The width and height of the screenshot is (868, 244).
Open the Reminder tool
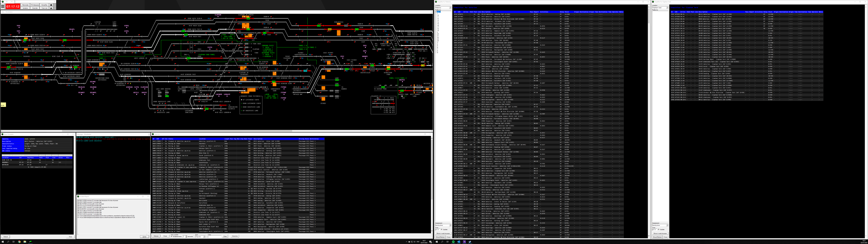pos(25,5)
